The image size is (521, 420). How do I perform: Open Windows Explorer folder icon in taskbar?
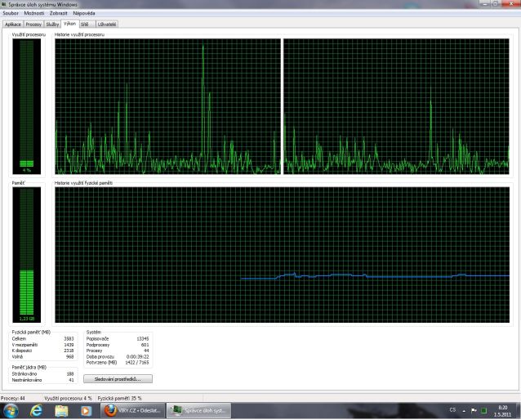(x=61, y=411)
